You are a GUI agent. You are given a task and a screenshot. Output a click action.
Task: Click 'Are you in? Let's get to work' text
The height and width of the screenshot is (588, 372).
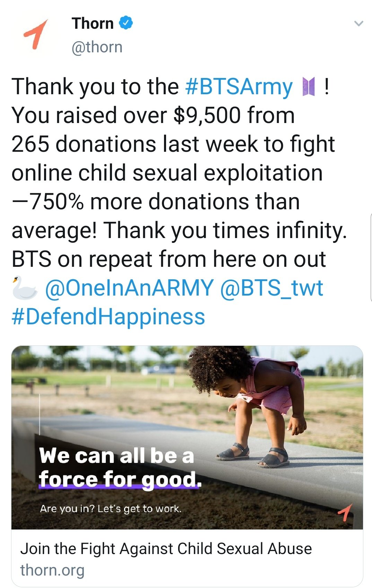click(x=111, y=509)
